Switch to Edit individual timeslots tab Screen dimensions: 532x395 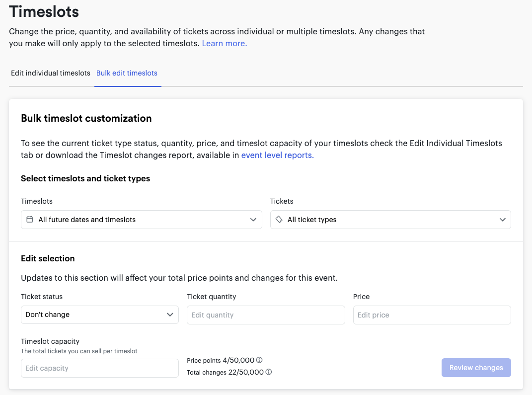51,73
